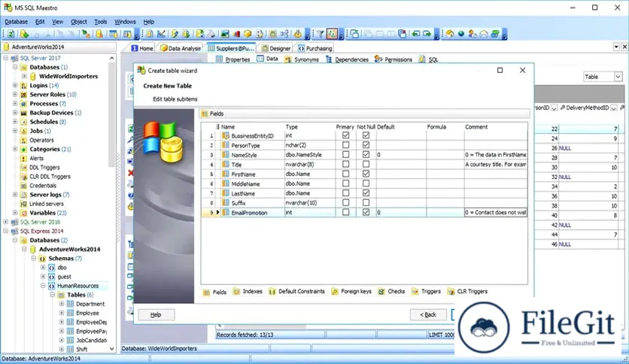Image resolution: width=629 pixels, height=364 pixels.
Task: Click the Dependencies sub-tab icon
Action: [329, 59]
